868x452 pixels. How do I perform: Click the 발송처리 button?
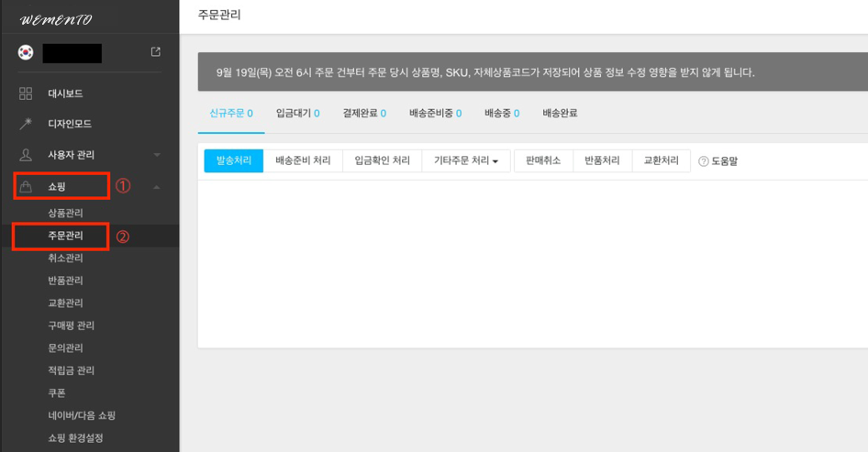pyautogui.click(x=234, y=161)
